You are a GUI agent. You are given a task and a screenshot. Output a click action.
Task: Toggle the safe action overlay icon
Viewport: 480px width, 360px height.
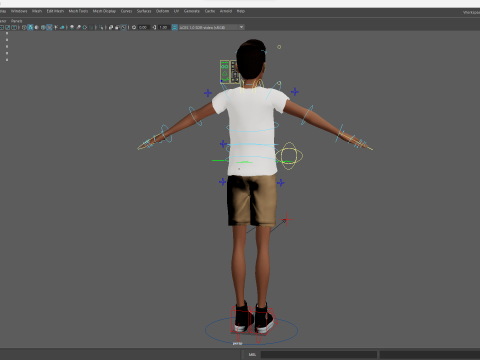pyautogui.click(x=7, y=27)
